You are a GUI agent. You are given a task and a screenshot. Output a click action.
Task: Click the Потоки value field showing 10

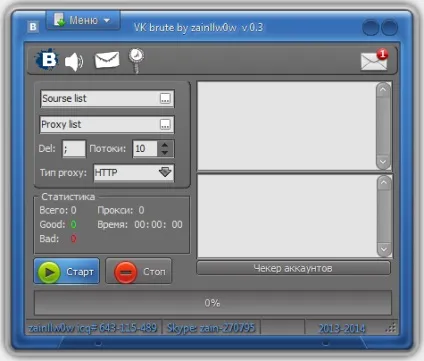tap(145, 148)
